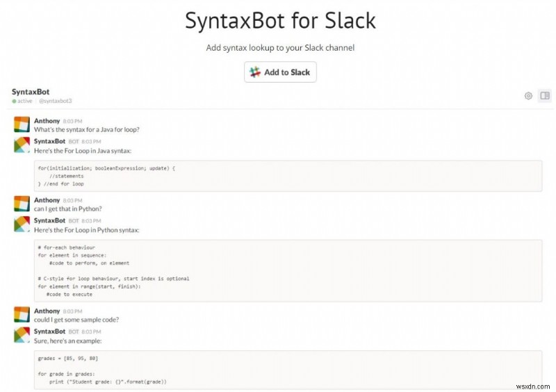
Task: Click the Python for-each code block
Action: (x=288, y=271)
